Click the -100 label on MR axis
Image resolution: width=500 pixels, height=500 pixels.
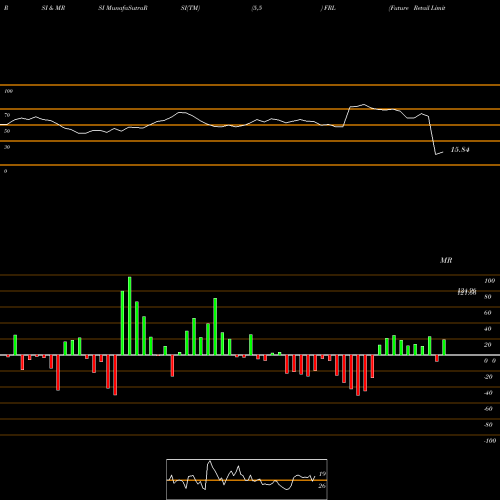pos(490,441)
